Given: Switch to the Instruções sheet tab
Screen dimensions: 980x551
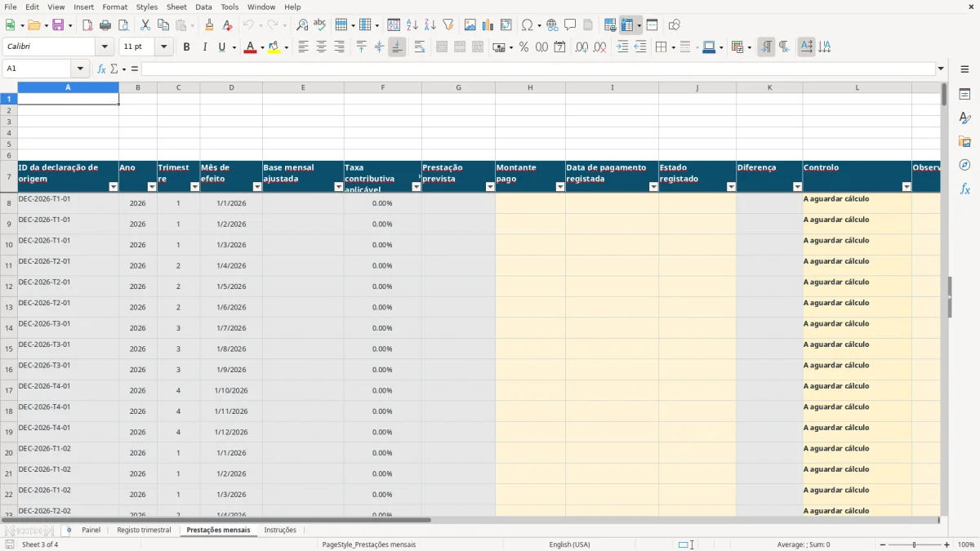Looking at the screenshot, I should coord(280,530).
